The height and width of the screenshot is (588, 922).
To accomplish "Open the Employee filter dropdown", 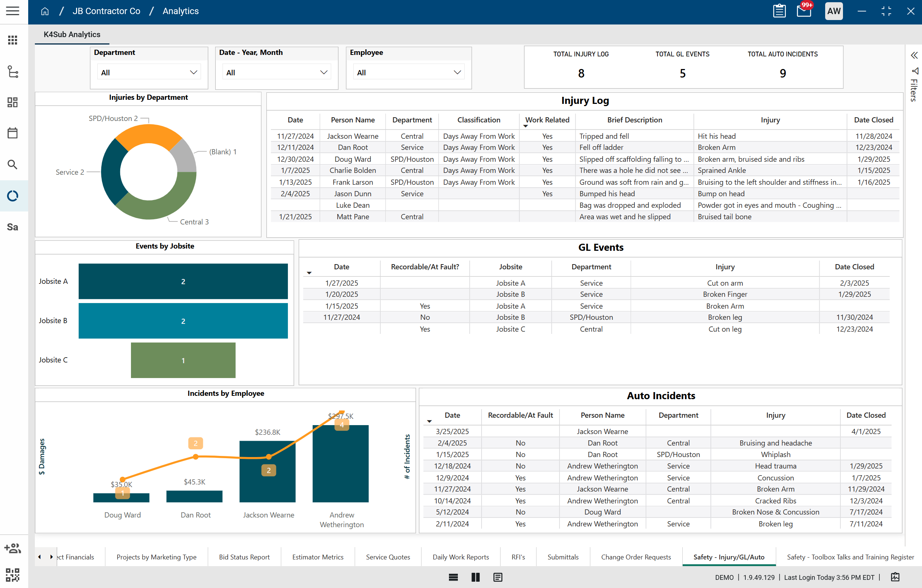I will click(x=408, y=72).
